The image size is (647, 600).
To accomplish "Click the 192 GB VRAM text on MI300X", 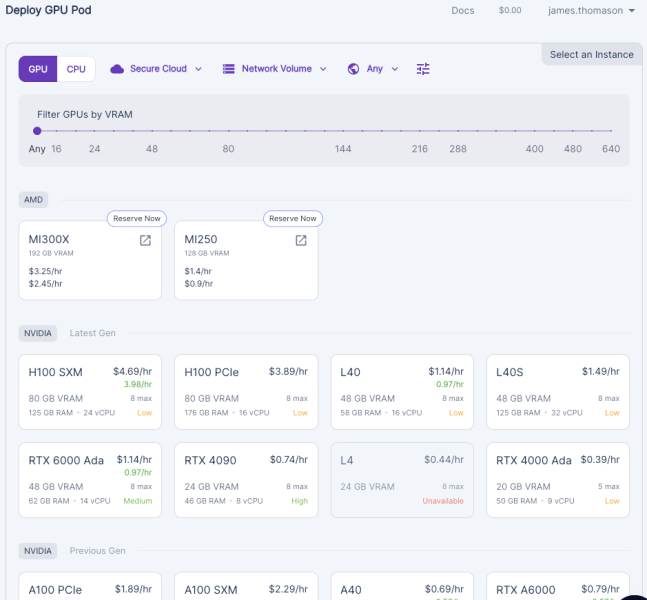I will [51, 253].
